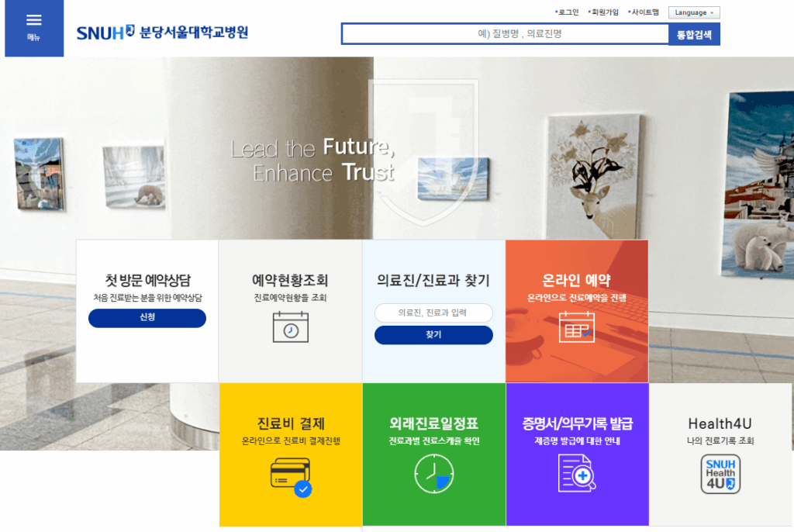Click the document magnifier icon for 증명서 발급
The height and width of the screenshot is (532, 794).
(x=577, y=473)
